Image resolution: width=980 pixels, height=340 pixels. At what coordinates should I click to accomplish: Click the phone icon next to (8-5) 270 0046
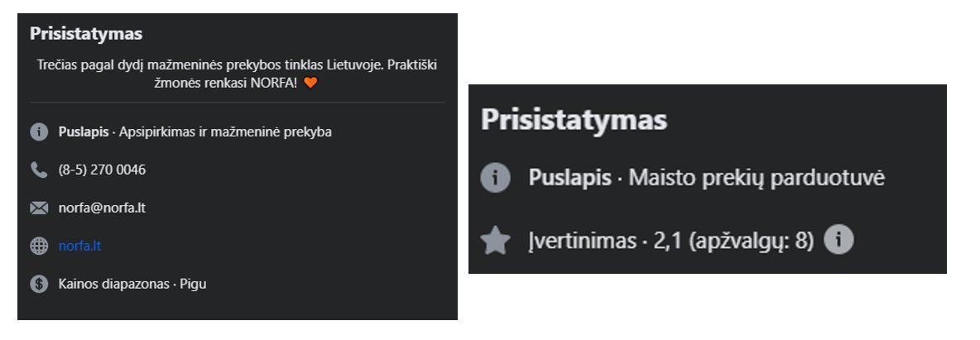39,170
